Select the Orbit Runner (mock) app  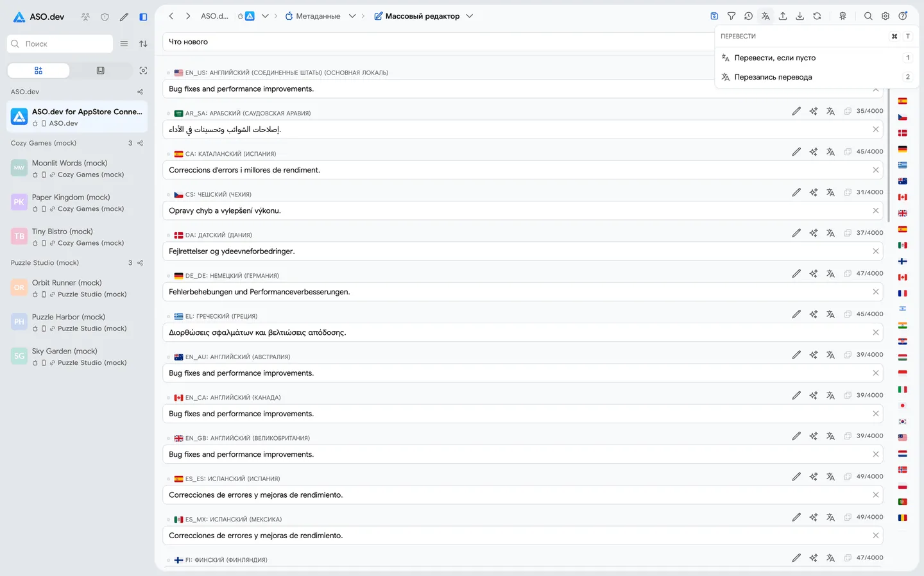[77, 288]
